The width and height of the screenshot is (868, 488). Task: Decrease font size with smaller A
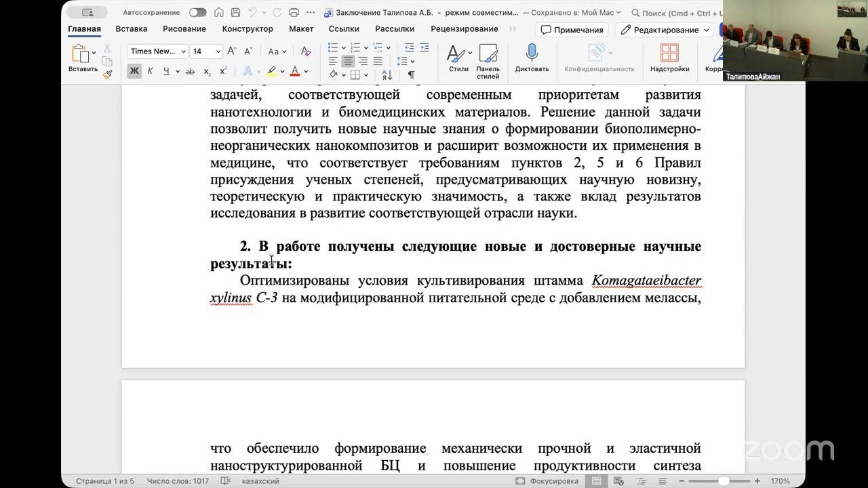click(248, 52)
